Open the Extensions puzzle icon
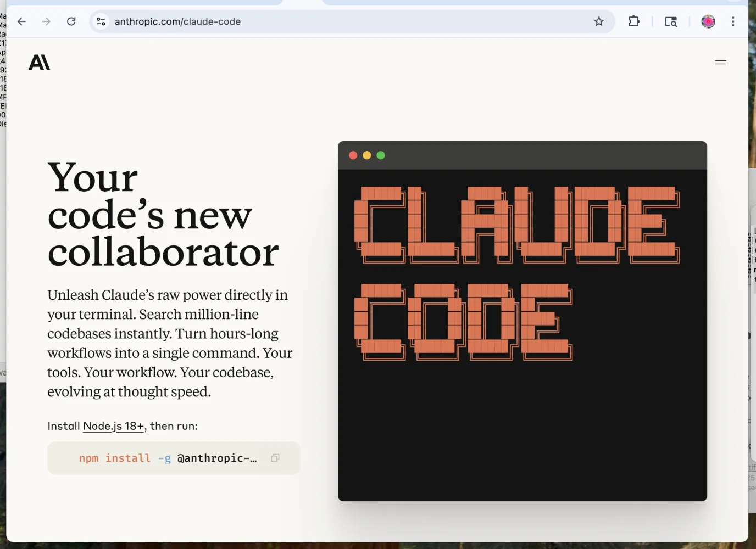This screenshot has width=756, height=549. pos(634,21)
